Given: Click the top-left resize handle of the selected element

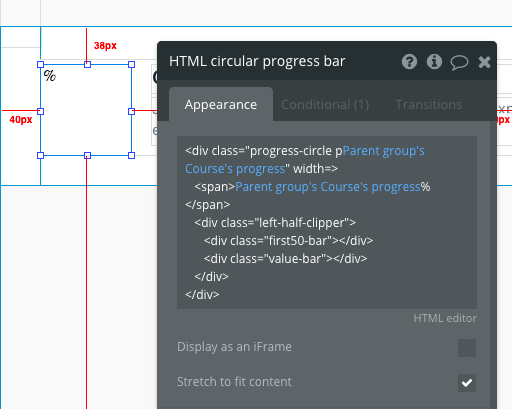Looking at the screenshot, I should [x=40, y=64].
